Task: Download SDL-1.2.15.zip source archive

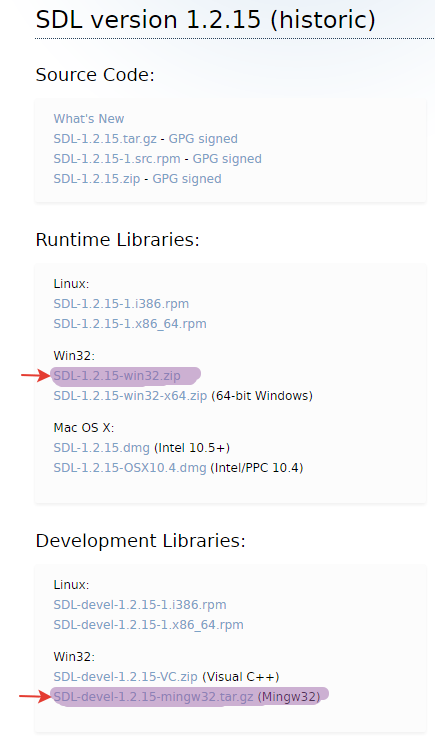Action: click(97, 179)
